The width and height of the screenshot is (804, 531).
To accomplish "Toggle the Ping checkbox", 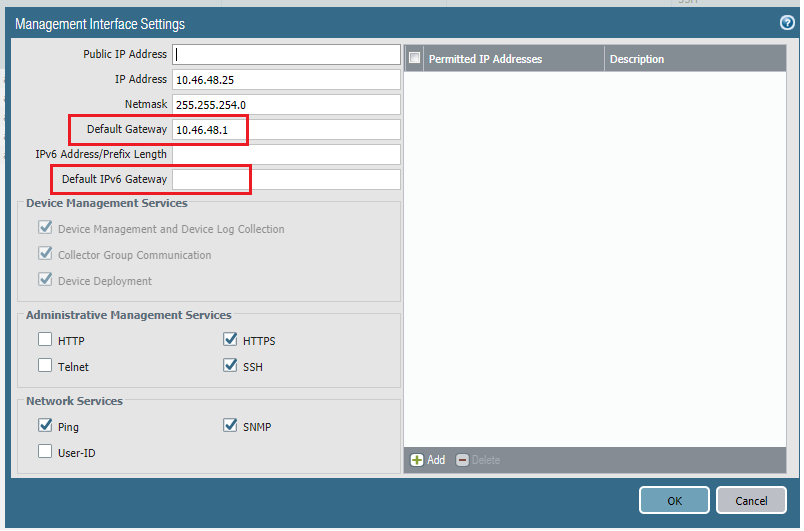I will coord(45,425).
